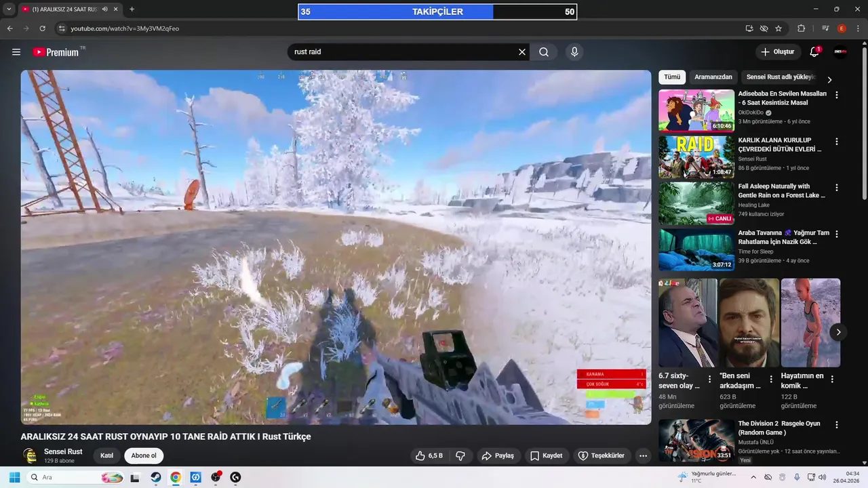Open the Sensei Rust channel name link
The image size is (868, 488).
pyautogui.click(x=63, y=451)
